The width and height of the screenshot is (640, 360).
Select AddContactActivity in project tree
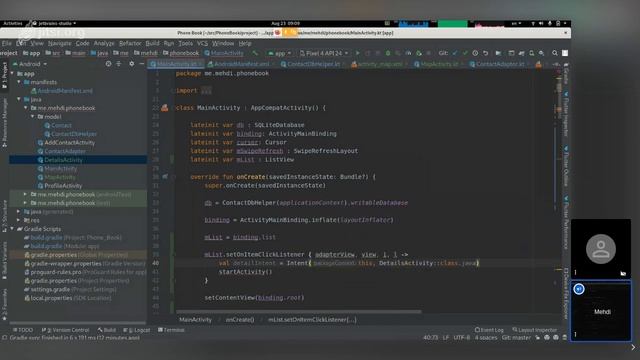(x=69, y=142)
